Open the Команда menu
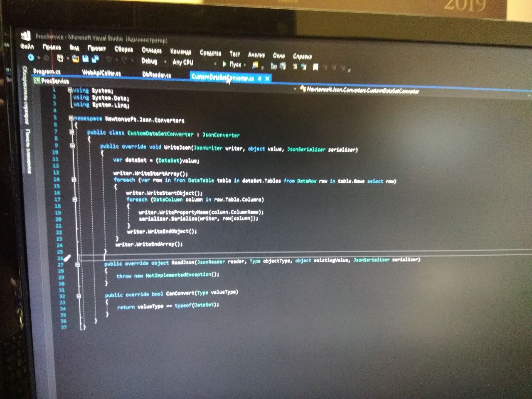 (181, 52)
